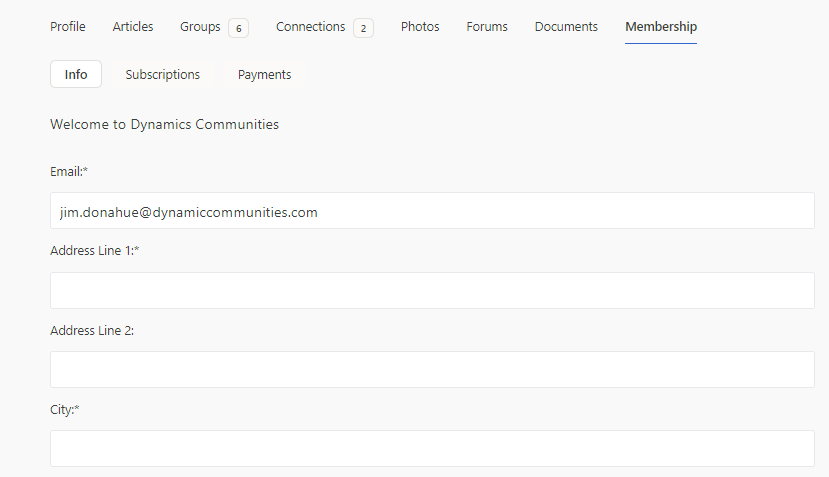Focus the Address Line 1 field

432,290
